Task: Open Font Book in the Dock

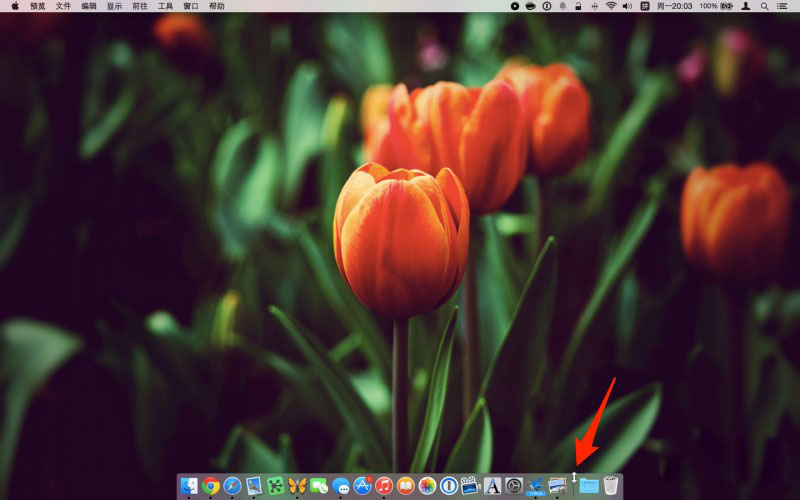Action: tap(492, 486)
